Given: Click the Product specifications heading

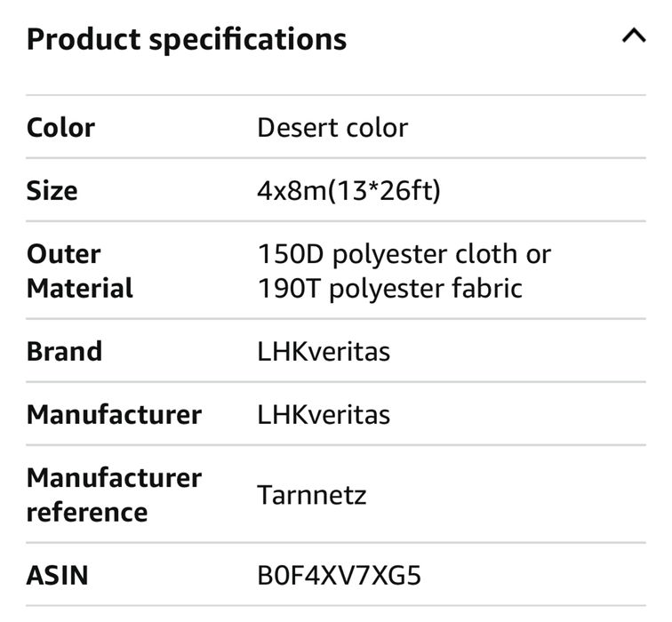Looking at the screenshot, I should [187, 39].
